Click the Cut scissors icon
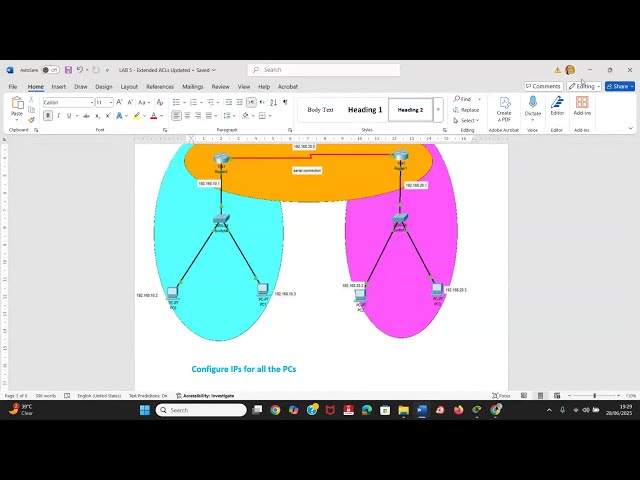 pyautogui.click(x=31, y=100)
